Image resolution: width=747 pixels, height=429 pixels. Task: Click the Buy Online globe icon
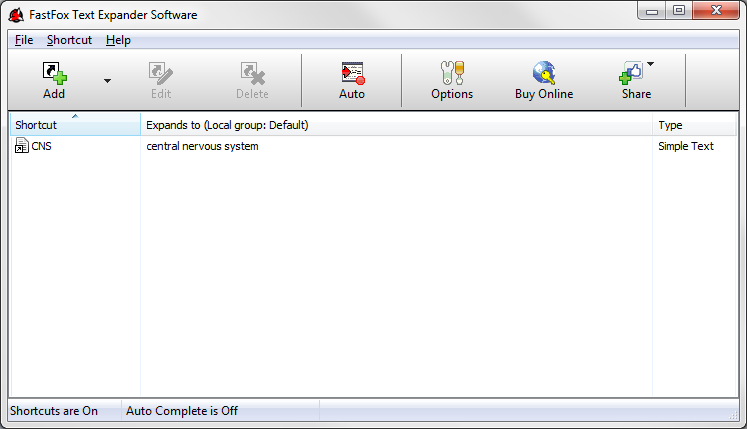[x=544, y=74]
